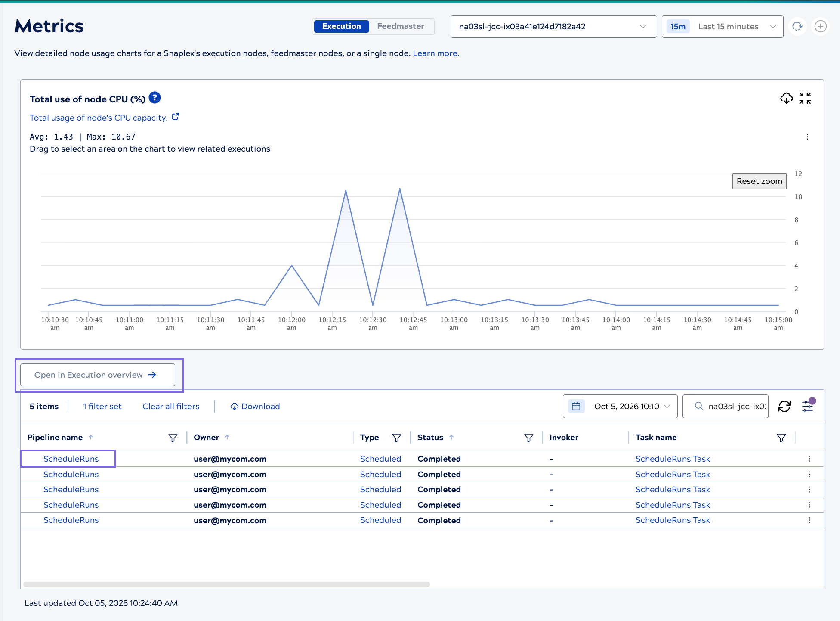Click the Invoker column header

(x=564, y=438)
